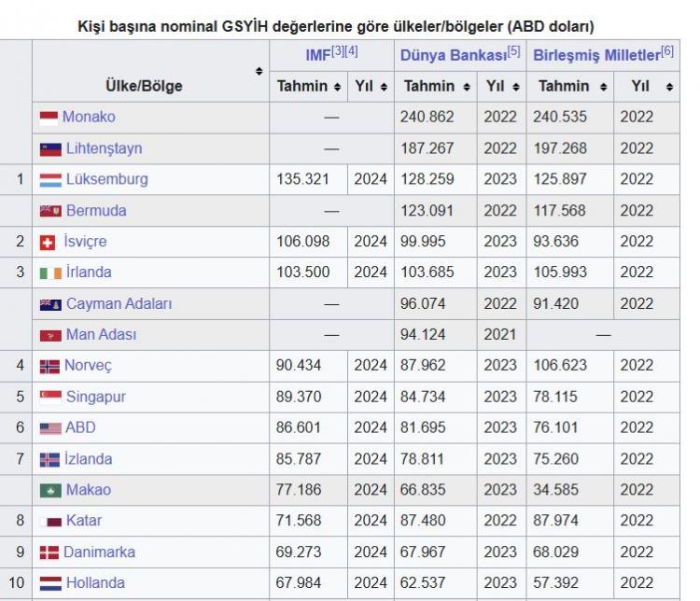
Task: Click the Bermuda flag icon
Action: click(x=50, y=211)
